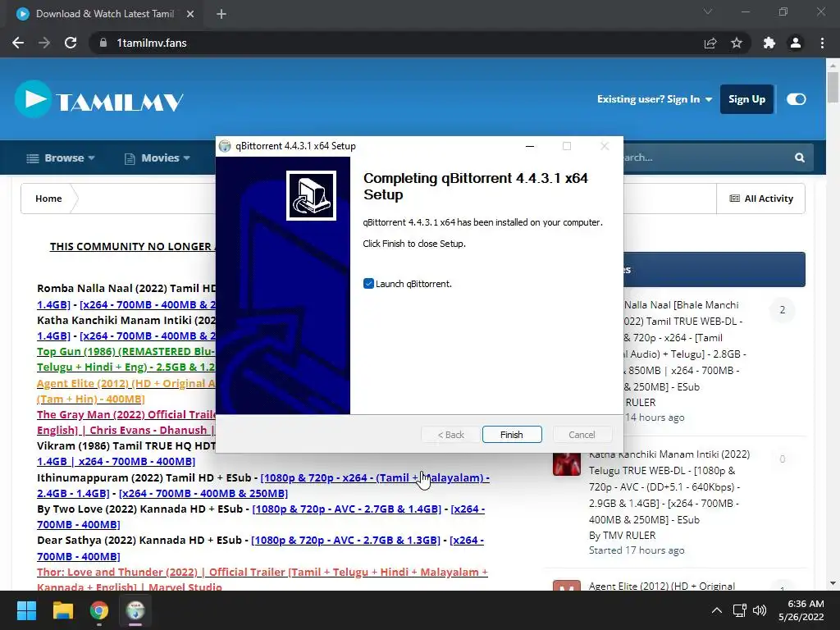Click Katha Kanchiki Manam Intiki topic thumbnail
840x630 pixels.
567,463
